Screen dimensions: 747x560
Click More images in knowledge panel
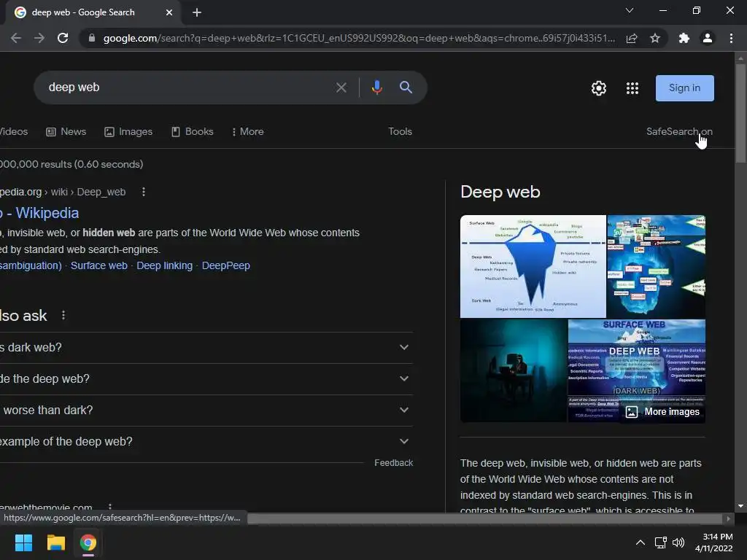tap(662, 412)
